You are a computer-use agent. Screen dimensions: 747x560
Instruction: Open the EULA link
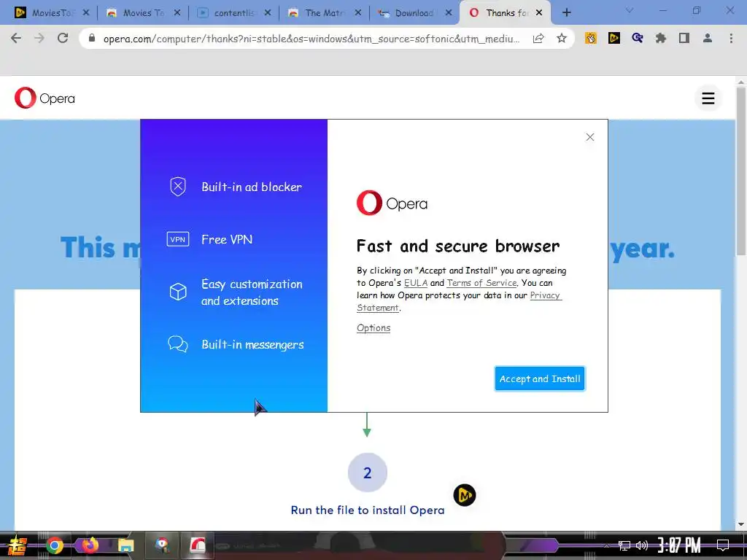coord(415,283)
